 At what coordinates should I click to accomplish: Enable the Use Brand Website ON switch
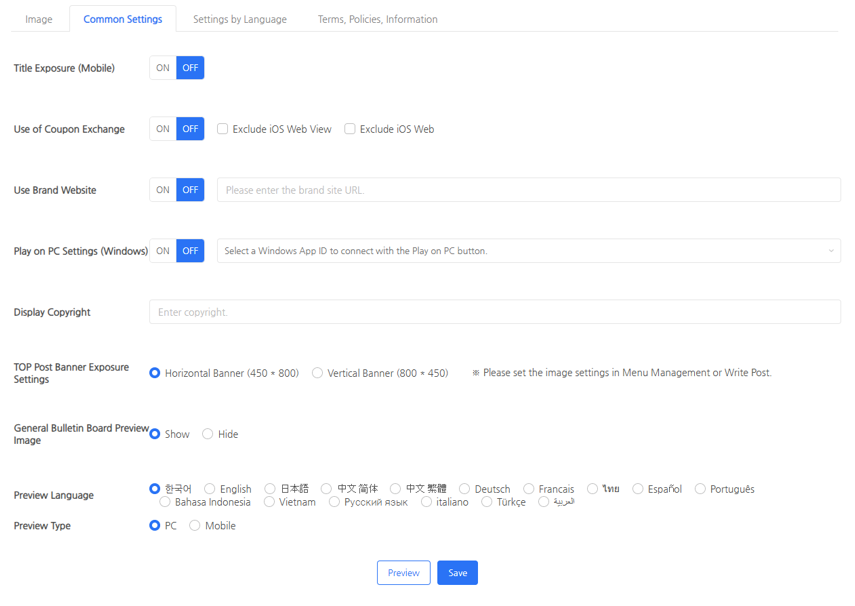163,190
